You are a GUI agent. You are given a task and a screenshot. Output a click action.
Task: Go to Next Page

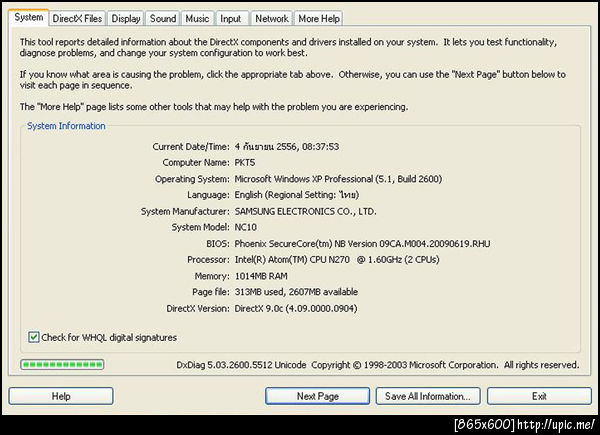point(318,396)
